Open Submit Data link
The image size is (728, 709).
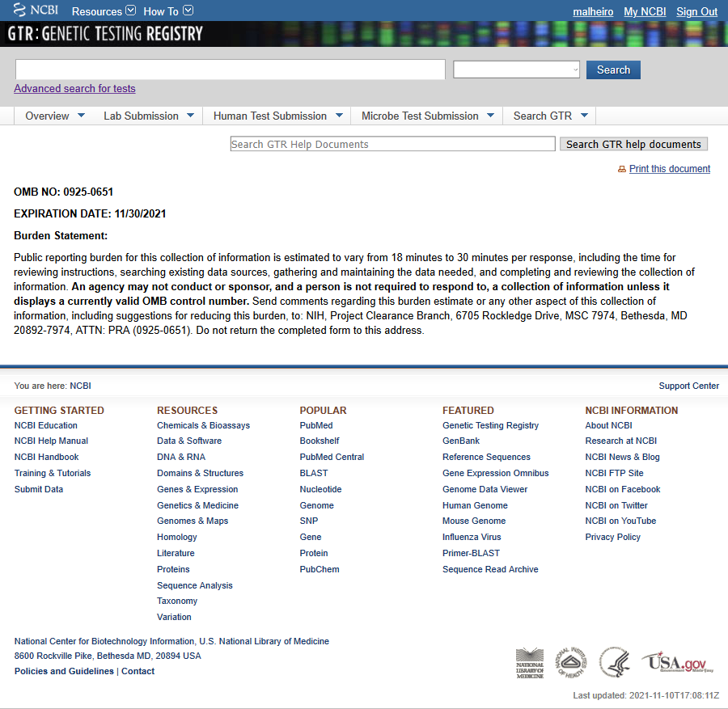pos(39,489)
